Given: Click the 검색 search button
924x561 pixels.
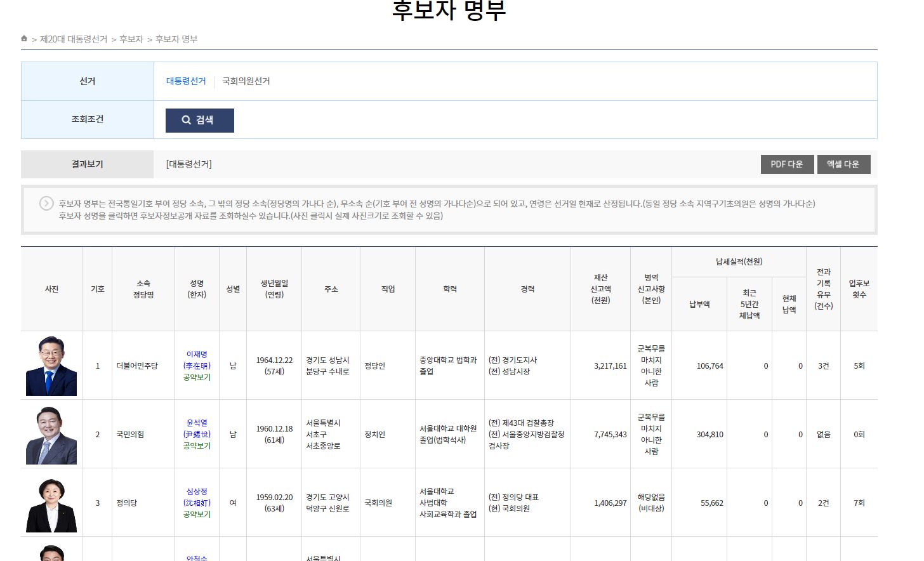Looking at the screenshot, I should [199, 120].
